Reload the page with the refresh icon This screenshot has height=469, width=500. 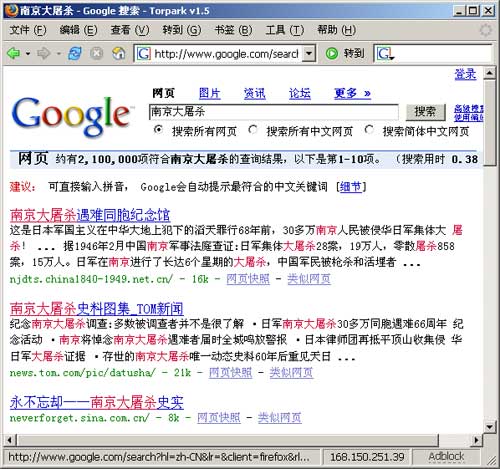(x=75, y=53)
